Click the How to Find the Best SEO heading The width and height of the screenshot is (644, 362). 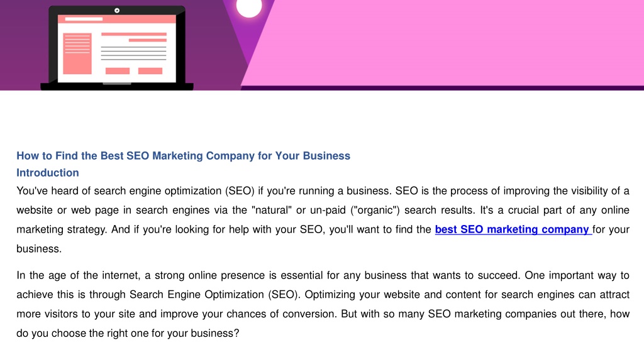pos(183,156)
